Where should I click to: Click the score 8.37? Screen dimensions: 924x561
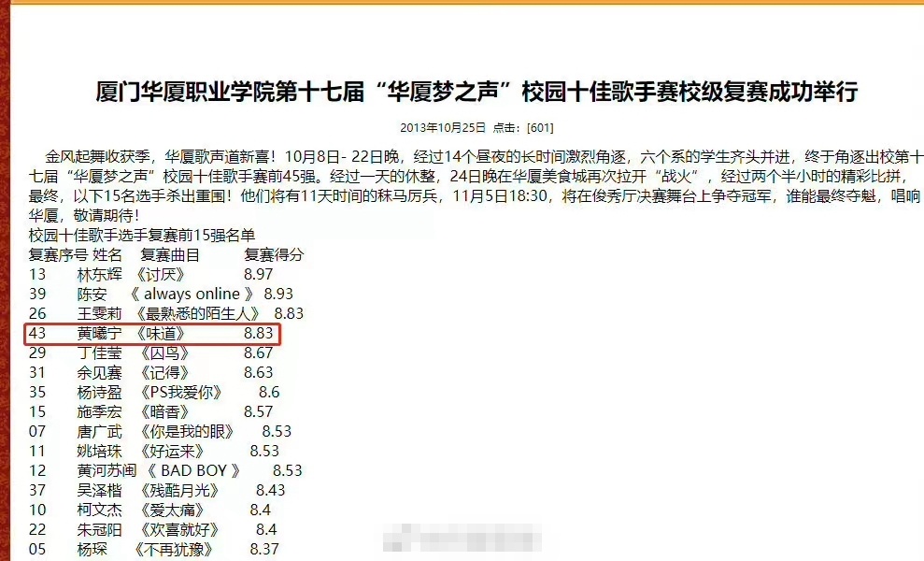coord(264,549)
